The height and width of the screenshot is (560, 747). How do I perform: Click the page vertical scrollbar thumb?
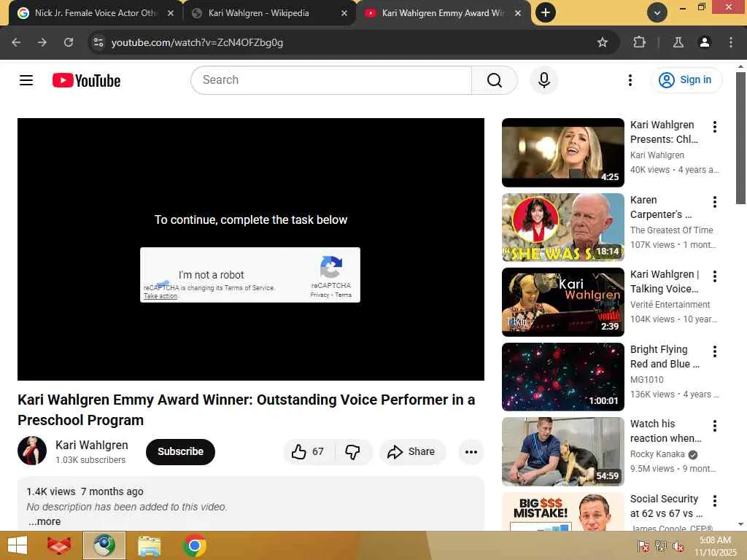[740, 138]
